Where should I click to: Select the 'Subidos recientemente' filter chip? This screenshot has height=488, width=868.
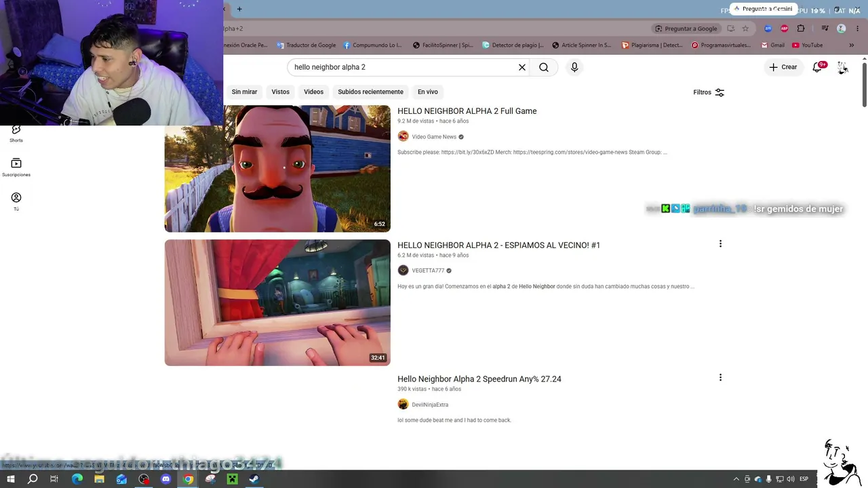[370, 91]
